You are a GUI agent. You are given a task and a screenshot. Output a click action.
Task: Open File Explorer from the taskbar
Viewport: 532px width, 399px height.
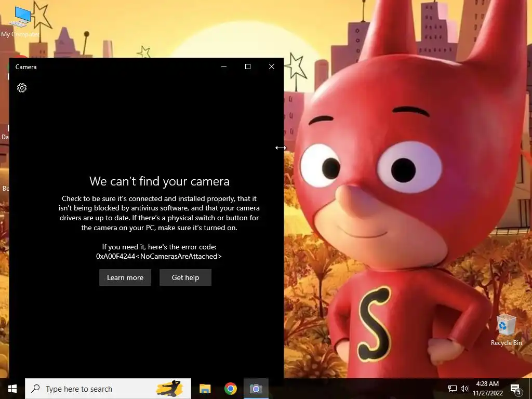click(x=205, y=389)
